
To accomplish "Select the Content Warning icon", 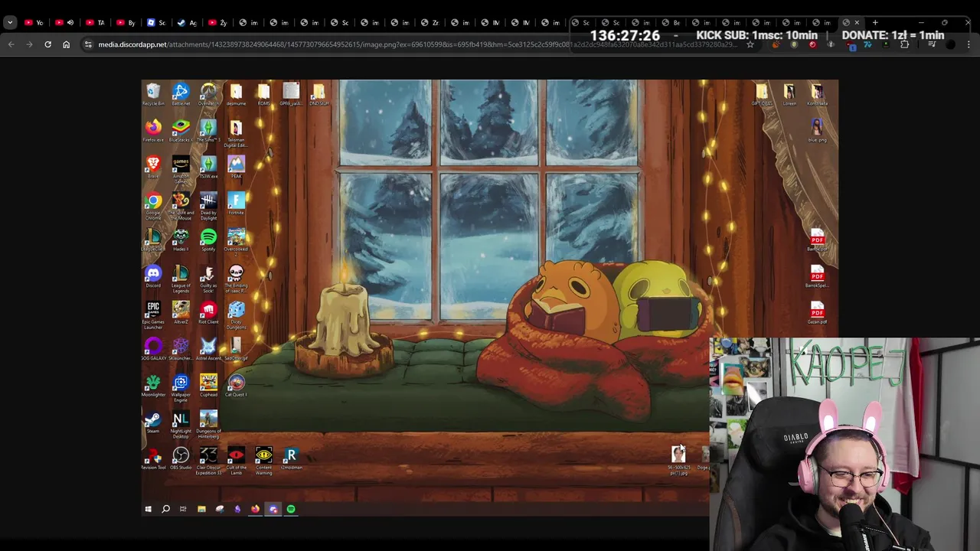I will (263, 461).
